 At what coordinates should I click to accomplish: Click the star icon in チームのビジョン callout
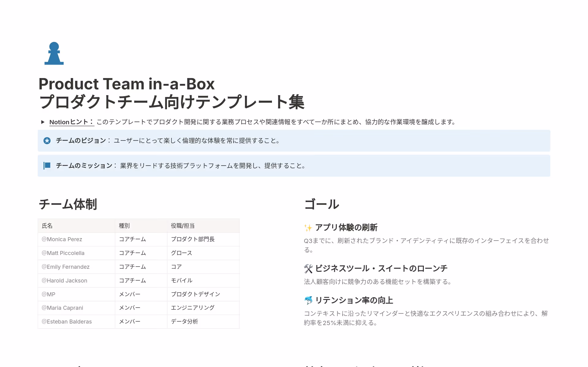click(x=47, y=141)
